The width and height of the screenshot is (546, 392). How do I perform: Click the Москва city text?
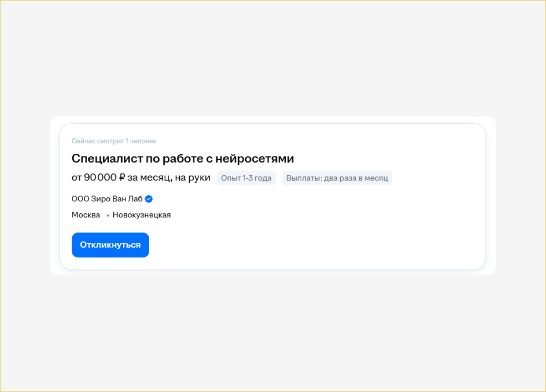pyautogui.click(x=86, y=215)
